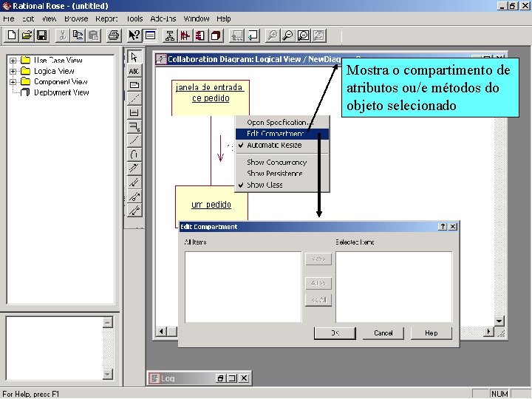Toggle Show Concurrency in context menu

coord(282,162)
